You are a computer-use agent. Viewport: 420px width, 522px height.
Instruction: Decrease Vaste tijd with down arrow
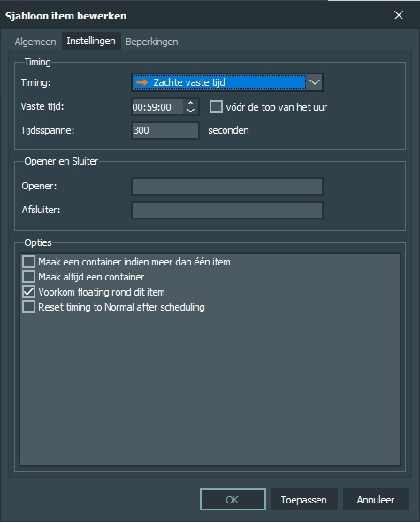click(190, 111)
